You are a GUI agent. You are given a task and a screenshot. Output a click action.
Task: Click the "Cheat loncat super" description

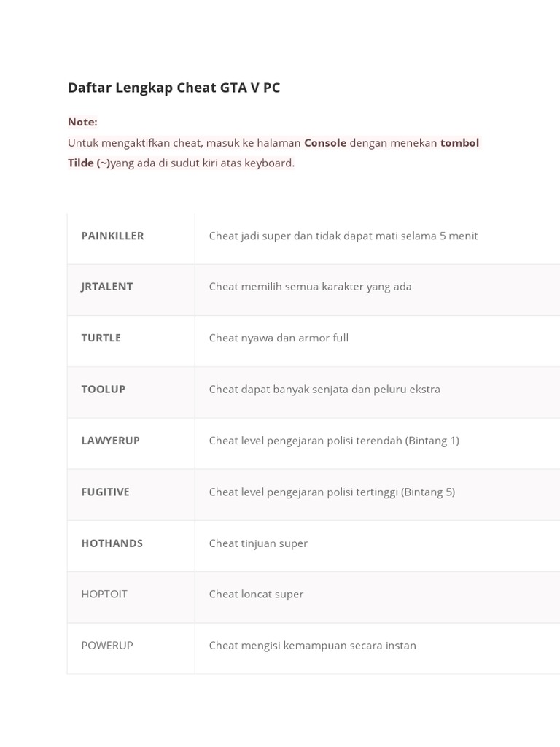point(256,594)
